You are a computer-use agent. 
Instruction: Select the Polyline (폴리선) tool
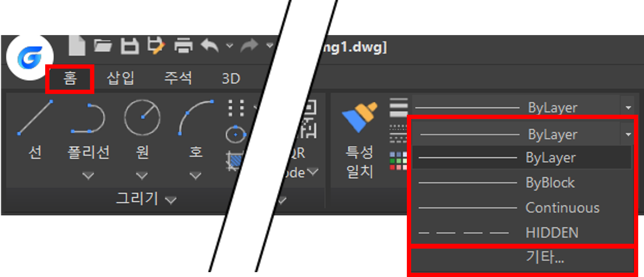(88, 118)
